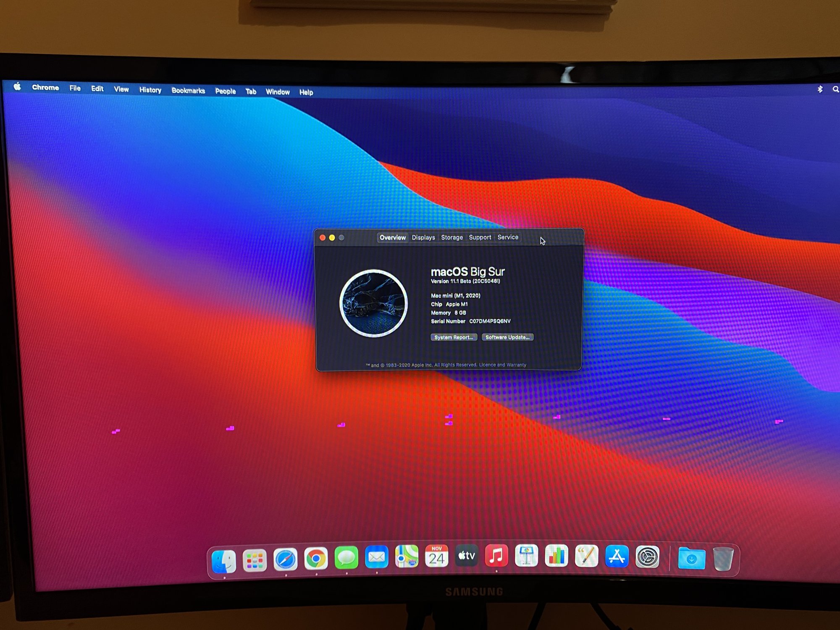Open the Maps app icon
This screenshot has width=840, height=630.
(407, 557)
